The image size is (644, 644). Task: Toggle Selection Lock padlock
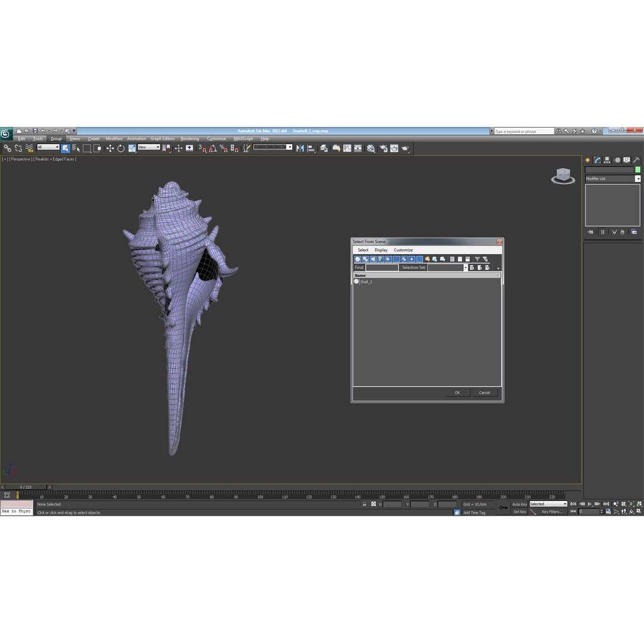pos(364,504)
